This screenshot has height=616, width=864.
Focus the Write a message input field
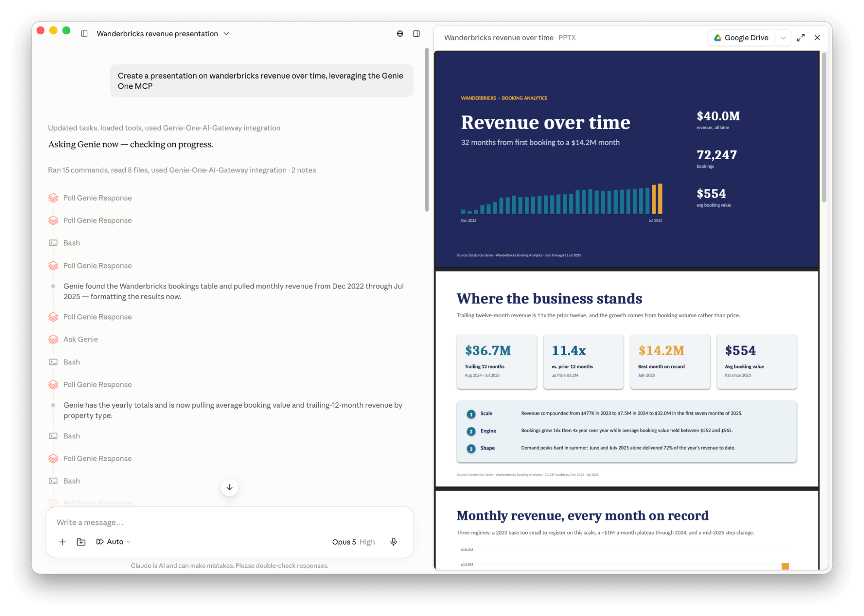pos(230,522)
